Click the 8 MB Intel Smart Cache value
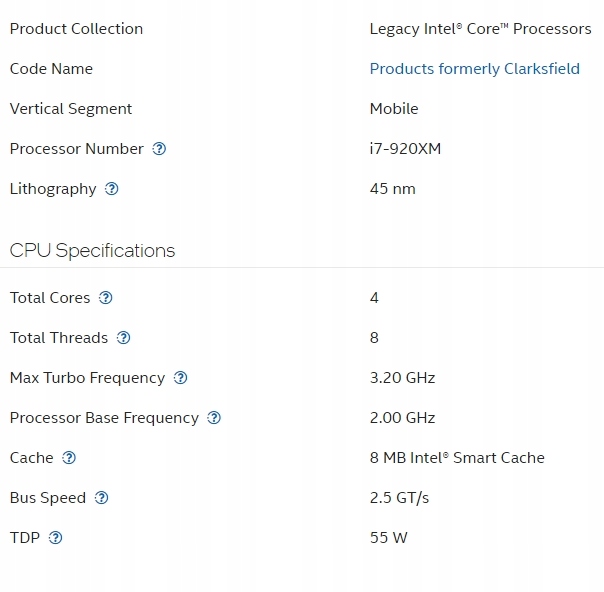The width and height of the screenshot is (604, 592). (x=457, y=458)
